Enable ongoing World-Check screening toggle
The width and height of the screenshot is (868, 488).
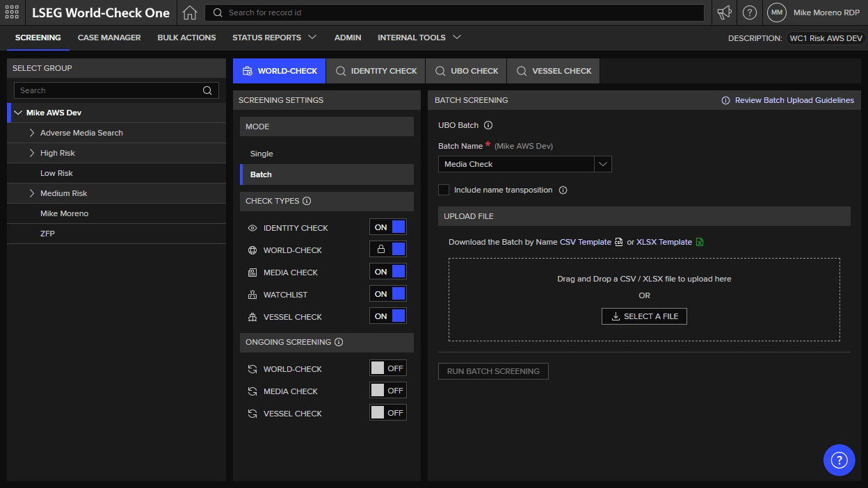(x=388, y=368)
